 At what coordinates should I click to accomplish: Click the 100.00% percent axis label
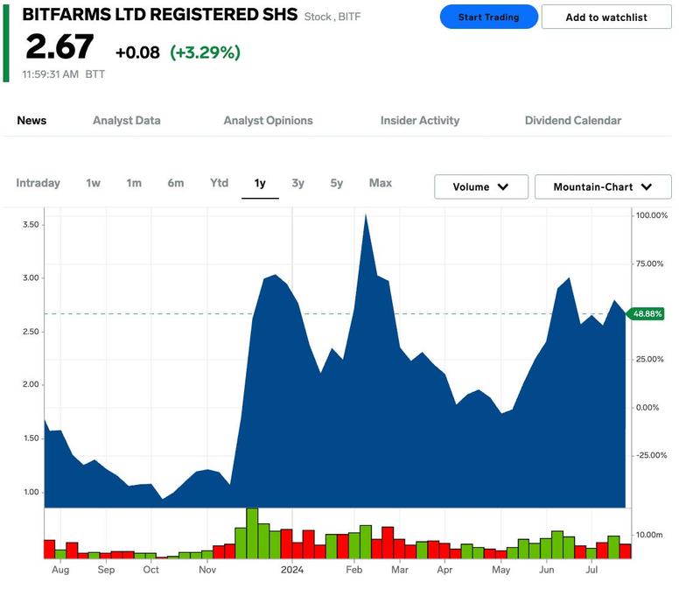pos(652,215)
